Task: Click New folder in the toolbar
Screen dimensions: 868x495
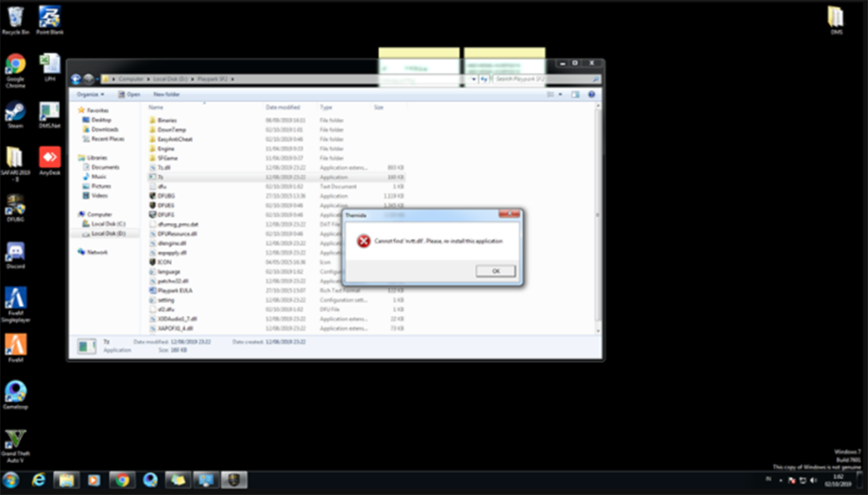Action: [x=166, y=94]
